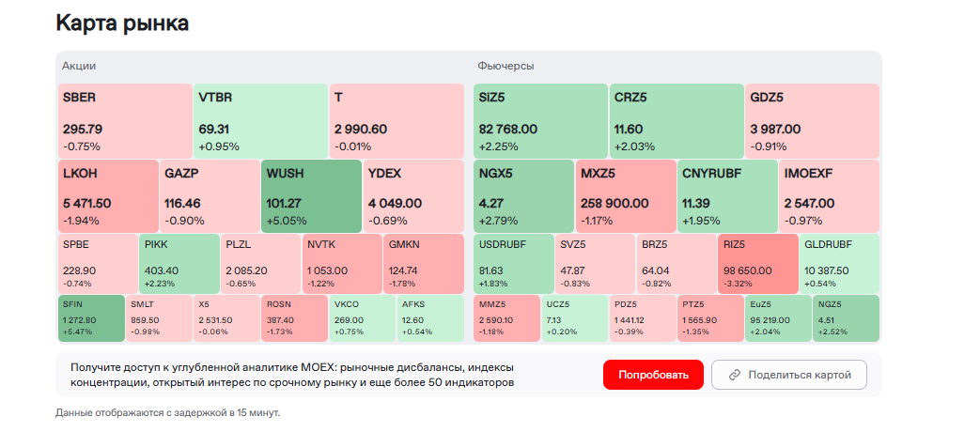The height and width of the screenshot is (432, 980).
Task: Open the GLDRUBF futures tile
Action: [838, 262]
